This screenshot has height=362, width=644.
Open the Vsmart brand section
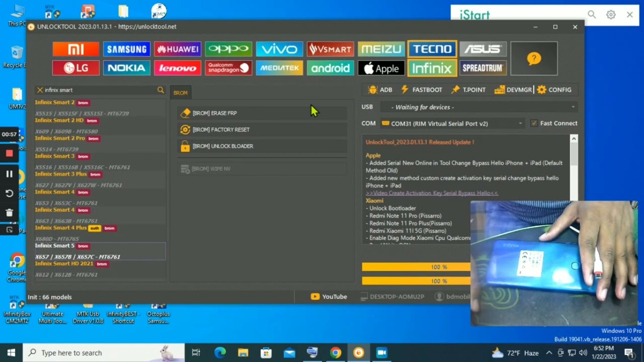[x=330, y=49]
